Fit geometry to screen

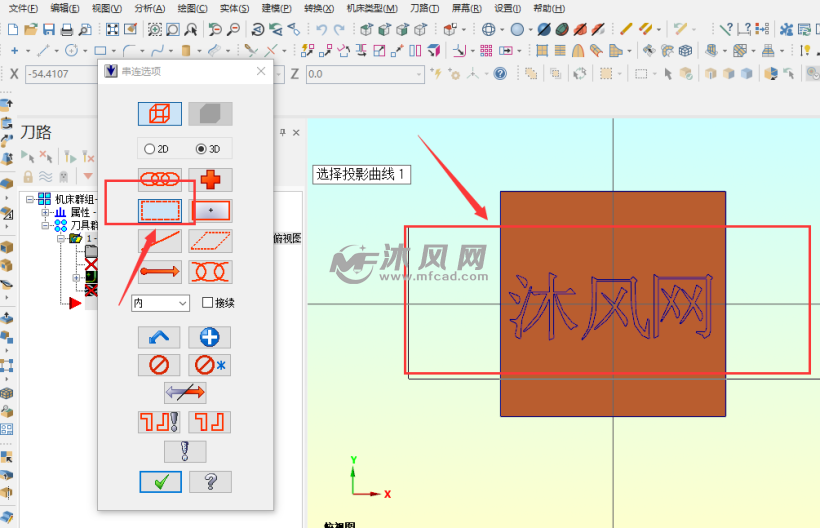click(x=112, y=29)
